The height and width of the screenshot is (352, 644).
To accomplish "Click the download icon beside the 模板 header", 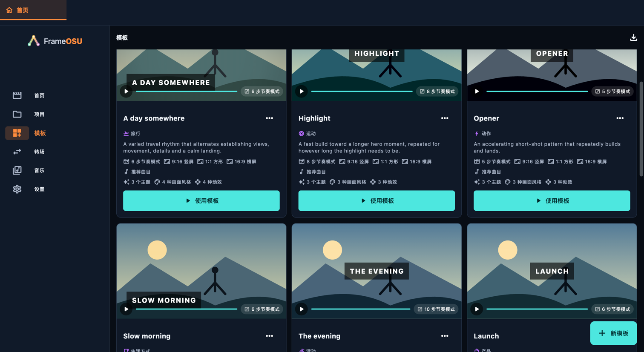I will [x=633, y=37].
